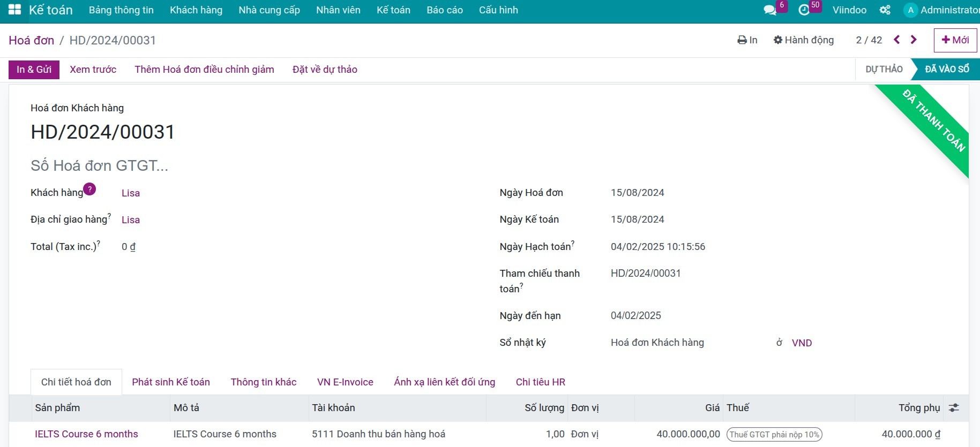The width and height of the screenshot is (980, 447).
Task: Click the In & Gửi button
Action: point(34,70)
